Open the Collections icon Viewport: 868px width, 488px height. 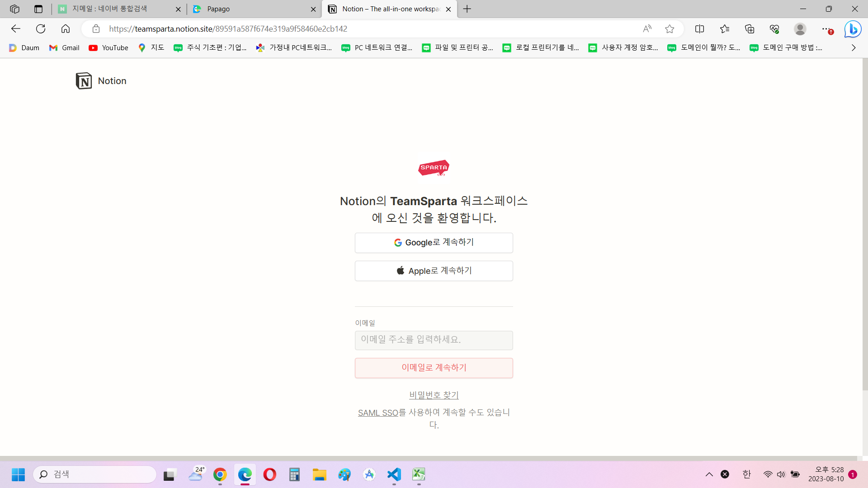[750, 29]
